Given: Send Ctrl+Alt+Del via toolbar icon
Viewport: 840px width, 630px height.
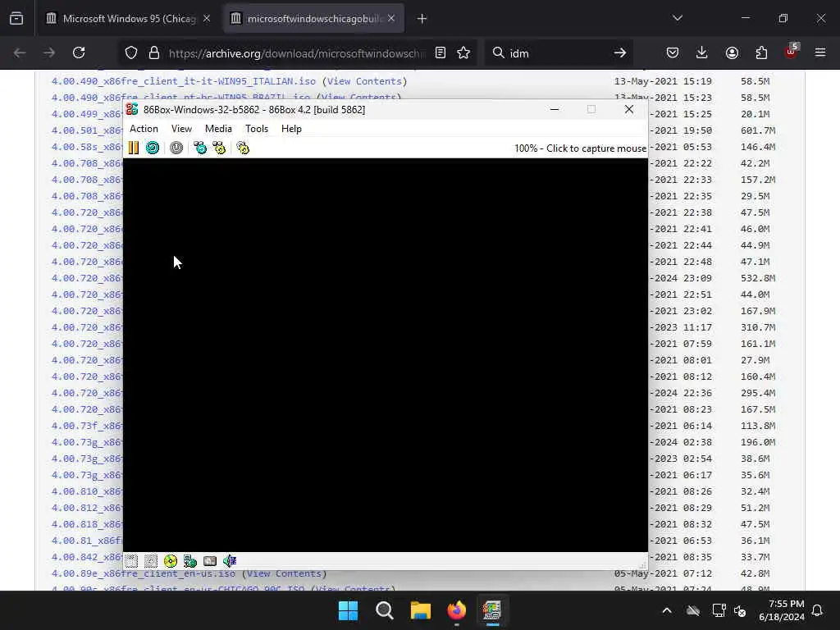Looking at the screenshot, I should (x=200, y=148).
